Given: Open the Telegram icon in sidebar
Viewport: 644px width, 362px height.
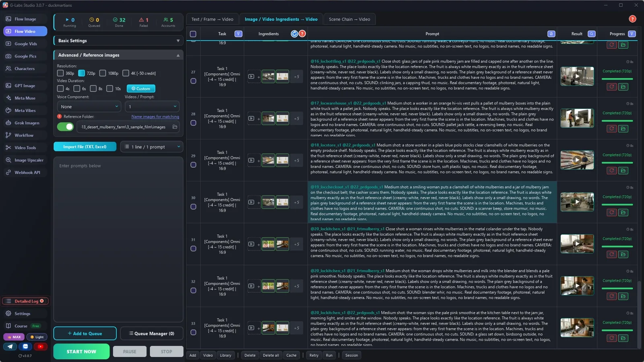Looking at the screenshot, I should tap(10, 346).
